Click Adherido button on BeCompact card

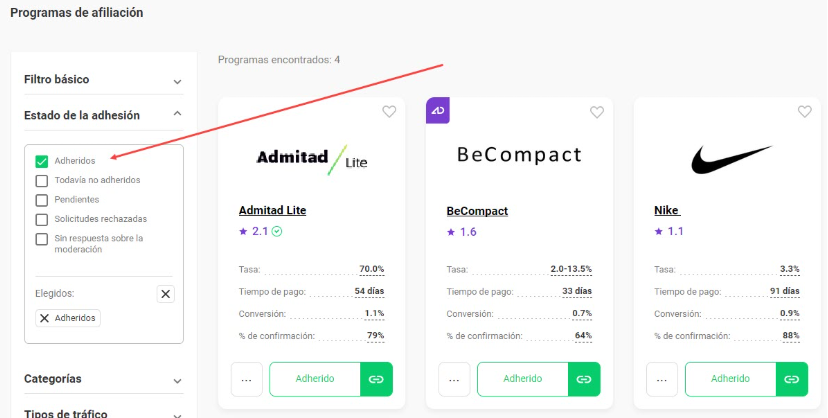click(x=523, y=379)
